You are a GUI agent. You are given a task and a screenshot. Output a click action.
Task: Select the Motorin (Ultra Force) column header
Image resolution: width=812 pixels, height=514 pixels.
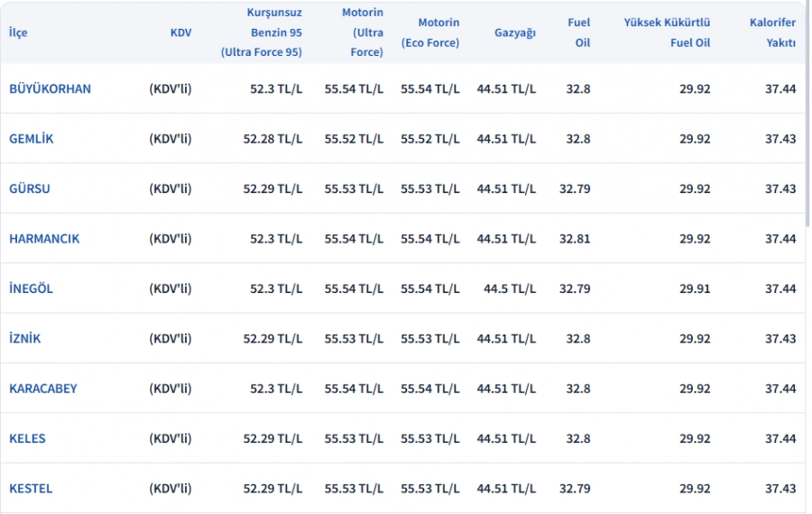(363, 32)
